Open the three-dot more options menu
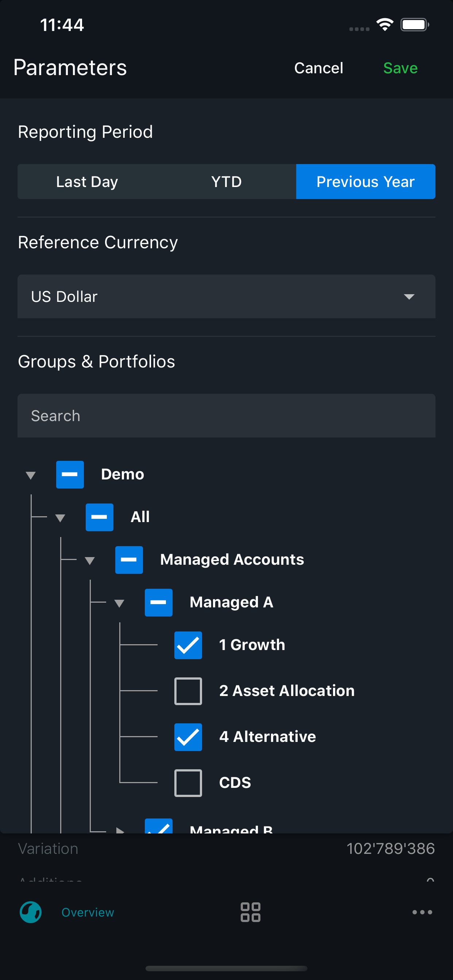The width and height of the screenshot is (453, 980). (422, 912)
